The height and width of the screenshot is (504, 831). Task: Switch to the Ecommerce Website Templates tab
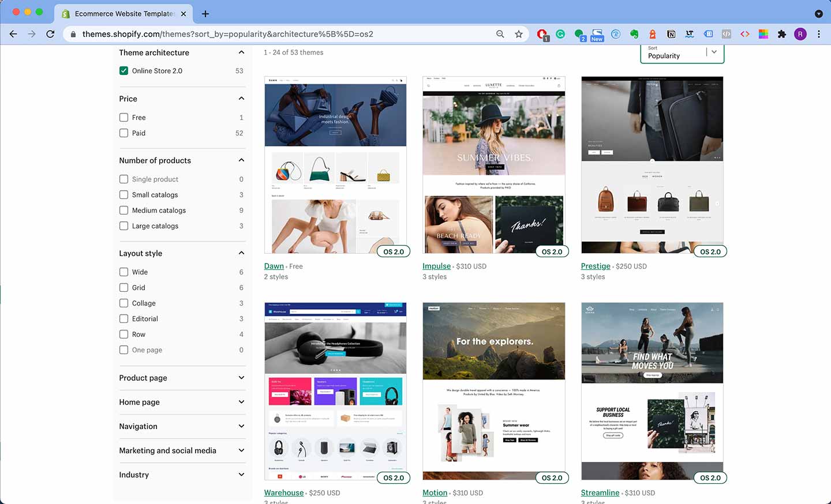point(124,13)
